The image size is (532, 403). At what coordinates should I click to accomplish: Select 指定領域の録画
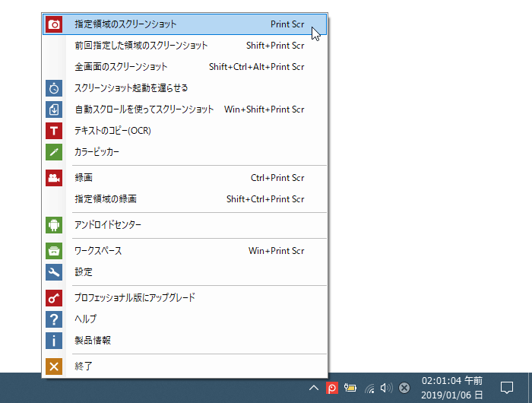pyautogui.click(x=185, y=199)
